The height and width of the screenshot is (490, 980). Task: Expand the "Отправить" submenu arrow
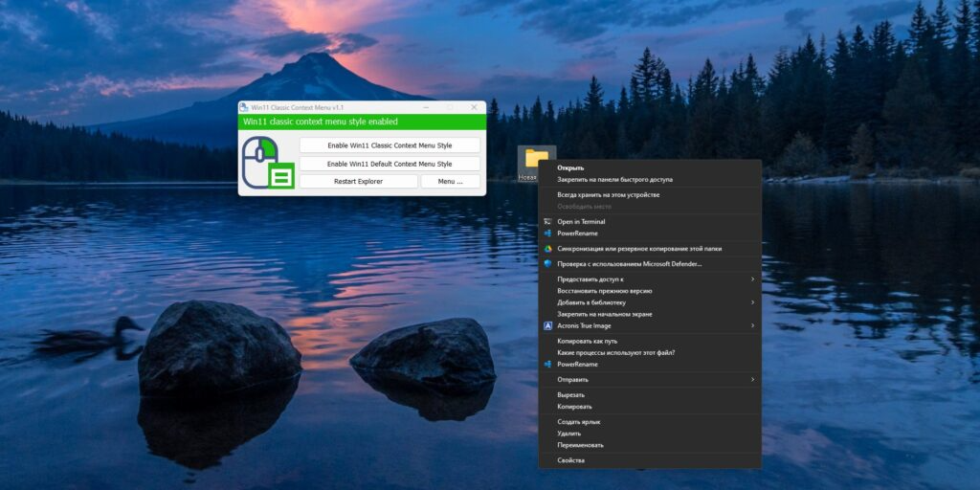coord(752,380)
